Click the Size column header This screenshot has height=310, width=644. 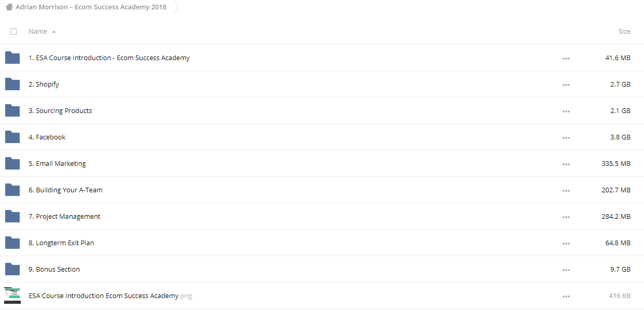tap(624, 31)
